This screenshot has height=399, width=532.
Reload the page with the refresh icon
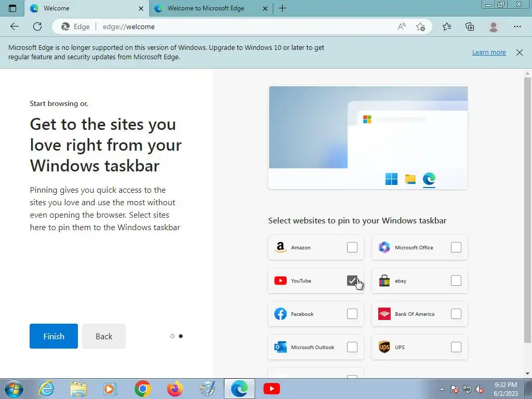pyautogui.click(x=37, y=26)
